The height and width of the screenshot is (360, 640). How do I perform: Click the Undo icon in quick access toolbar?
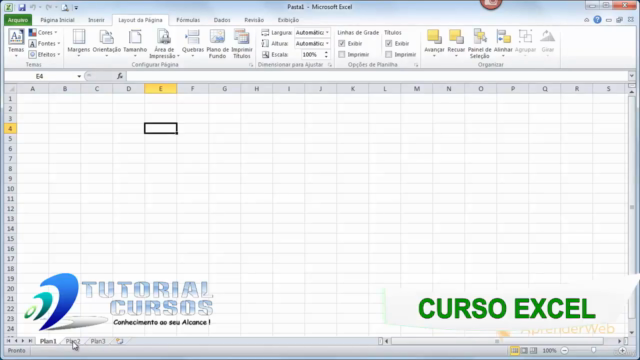pos(33,7)
